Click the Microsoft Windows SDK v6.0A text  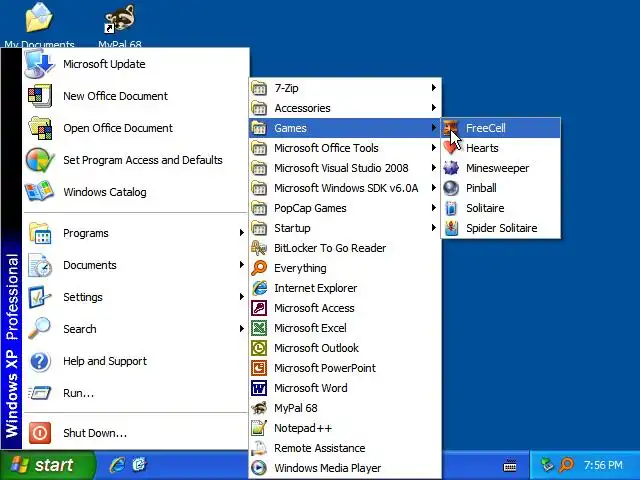[x=346, y=188]
